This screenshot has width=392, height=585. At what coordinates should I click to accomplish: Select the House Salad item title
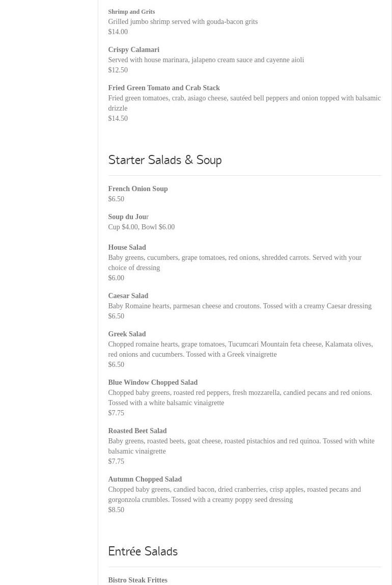127,247
